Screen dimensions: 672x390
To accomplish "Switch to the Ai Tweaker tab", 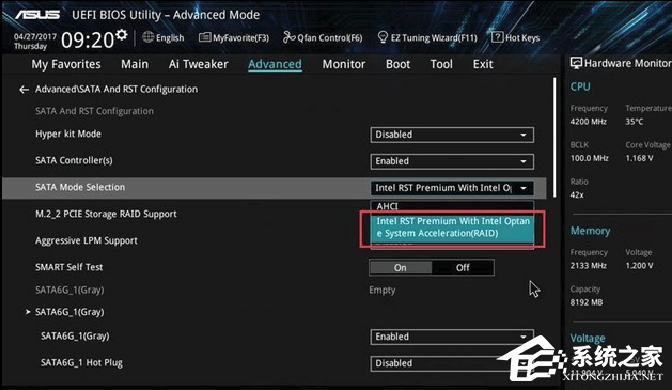I will click(198, 64).
